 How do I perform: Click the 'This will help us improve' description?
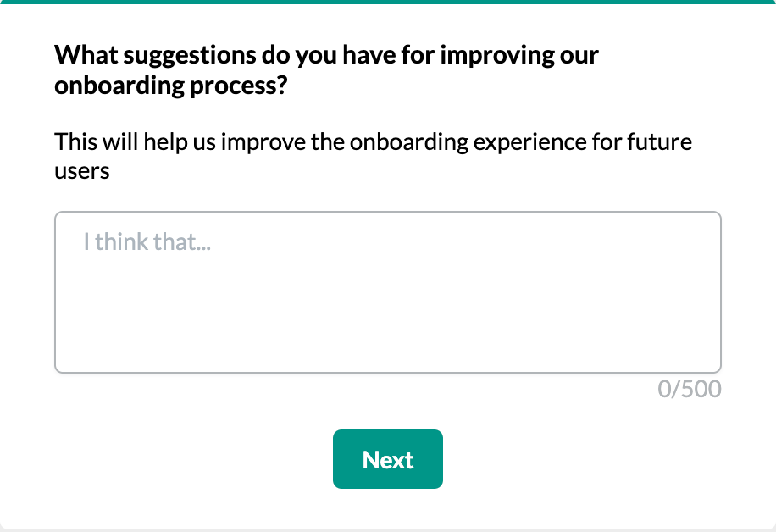click(x=373, y=155)
